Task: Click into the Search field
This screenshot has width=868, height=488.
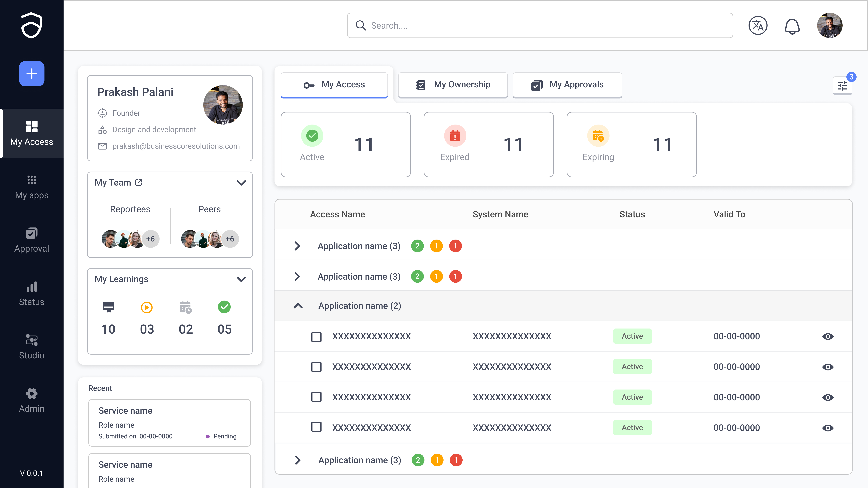Action: 540,25
